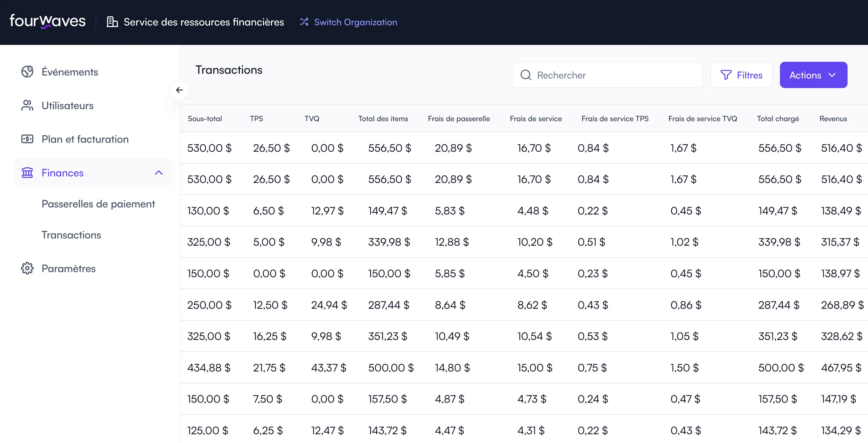Viewport: 868px width, 443px height.
Task: Click the 14,80 $ frais de passerelle cell
Action: (x=452, y=367)
